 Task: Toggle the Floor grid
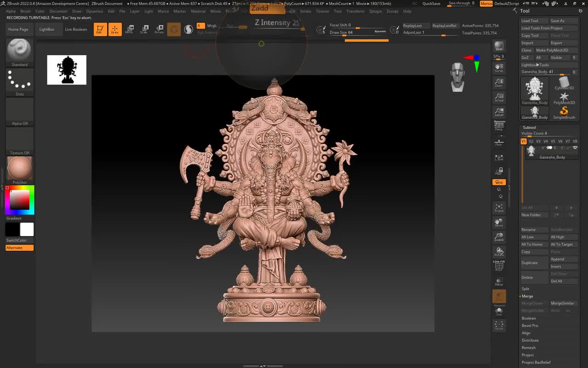tap(499, 141)
